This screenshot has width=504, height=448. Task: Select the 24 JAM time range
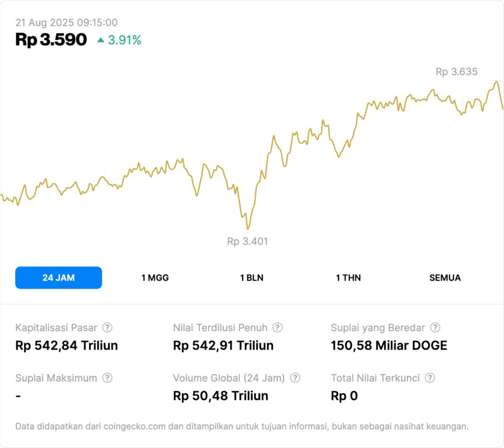coord(58,278)
